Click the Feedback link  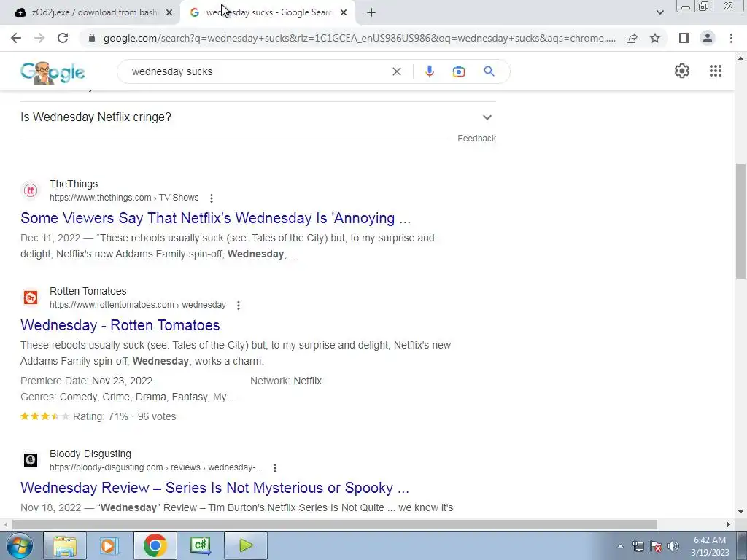pos(476,139)
